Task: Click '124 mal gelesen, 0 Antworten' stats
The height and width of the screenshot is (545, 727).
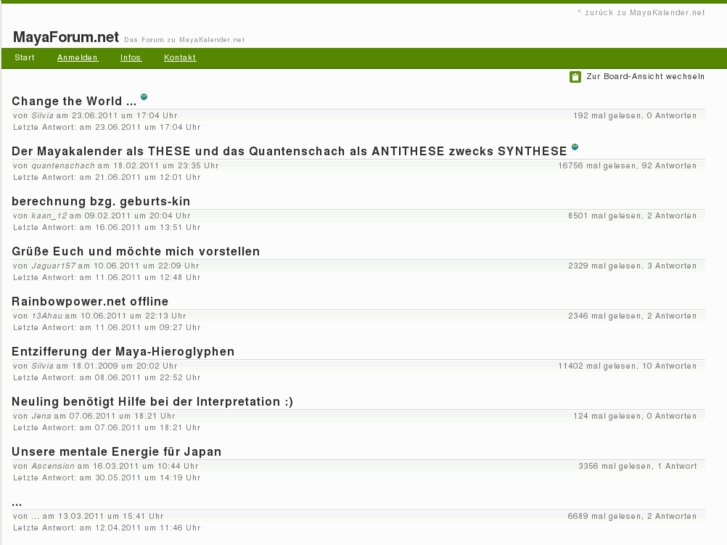Action: coord(635,416)
